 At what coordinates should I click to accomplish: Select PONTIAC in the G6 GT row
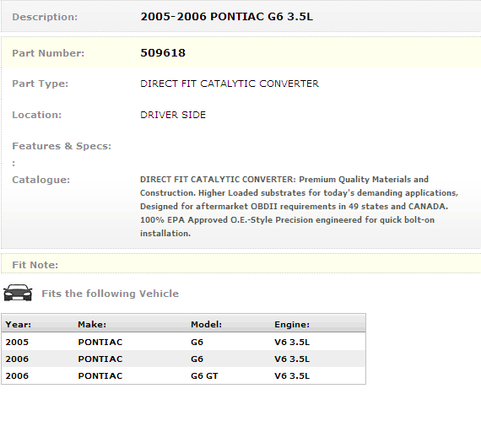point(100,375)
